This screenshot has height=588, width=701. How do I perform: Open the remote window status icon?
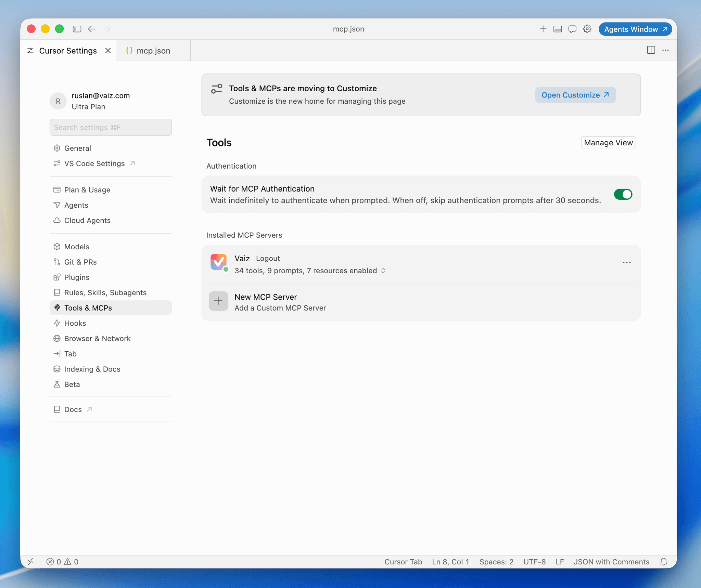[31, 562]
